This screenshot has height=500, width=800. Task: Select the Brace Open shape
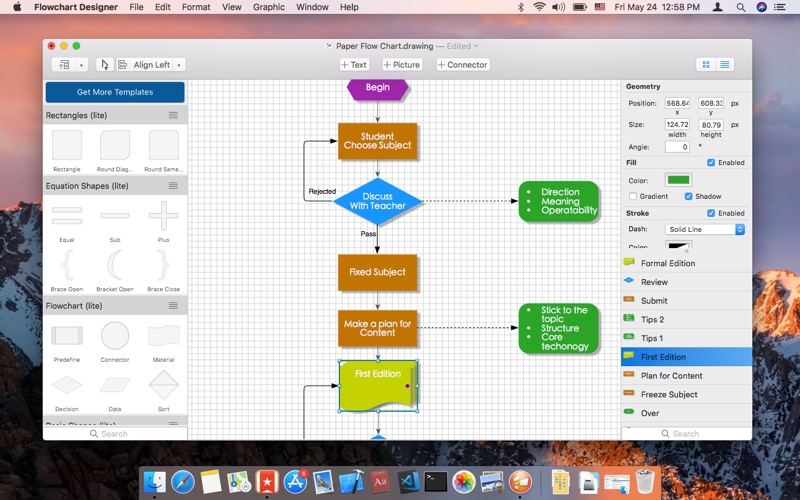coord(67,264)
